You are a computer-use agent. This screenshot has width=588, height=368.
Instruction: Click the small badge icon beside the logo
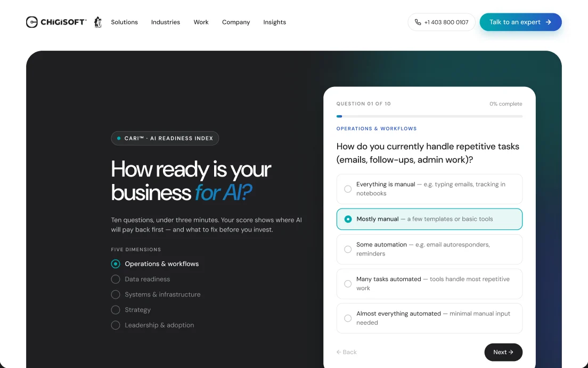tap(98, 22)
